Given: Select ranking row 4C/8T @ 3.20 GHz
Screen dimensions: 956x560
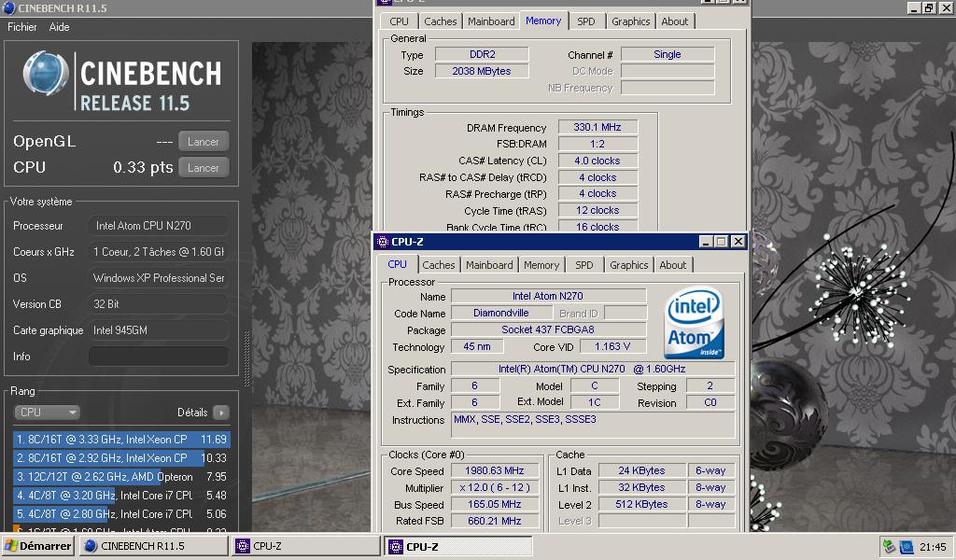Looking at the screenshot, I should pyautogui.click(x=121, y=496).
